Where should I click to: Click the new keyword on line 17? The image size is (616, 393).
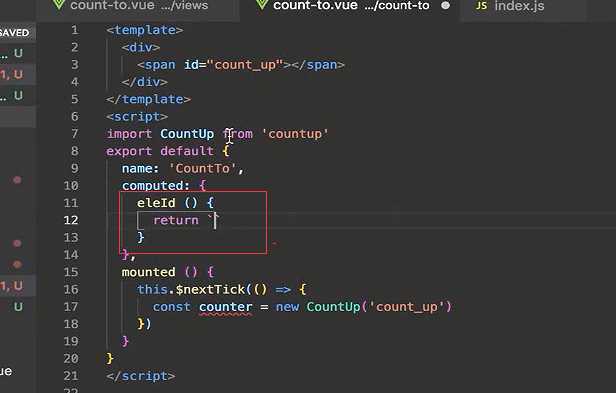[x=287, y=307]
